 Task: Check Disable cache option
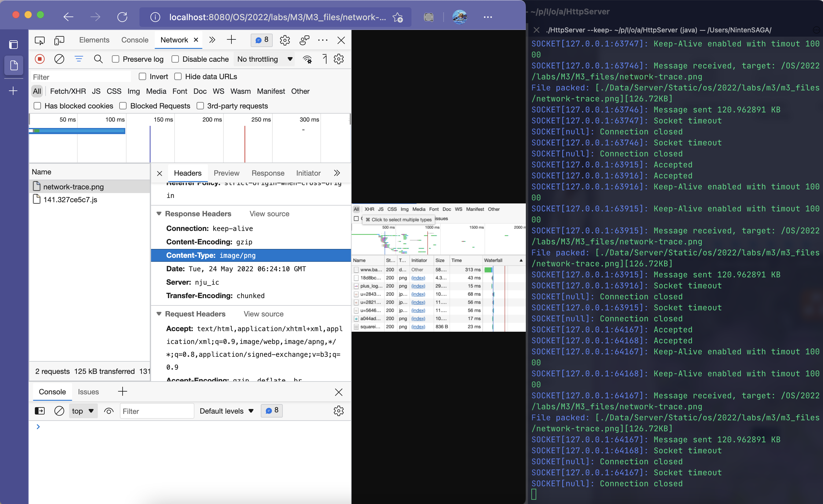175,59
